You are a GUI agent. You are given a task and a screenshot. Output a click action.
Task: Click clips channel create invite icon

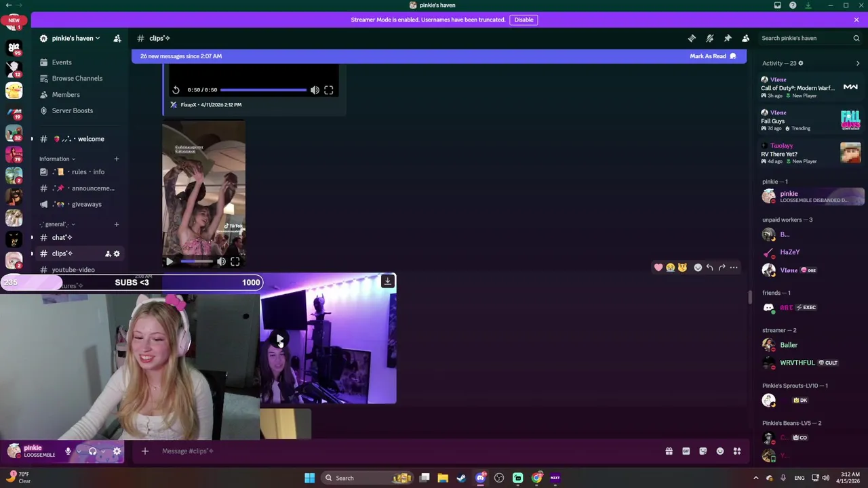tap(107, 253)
